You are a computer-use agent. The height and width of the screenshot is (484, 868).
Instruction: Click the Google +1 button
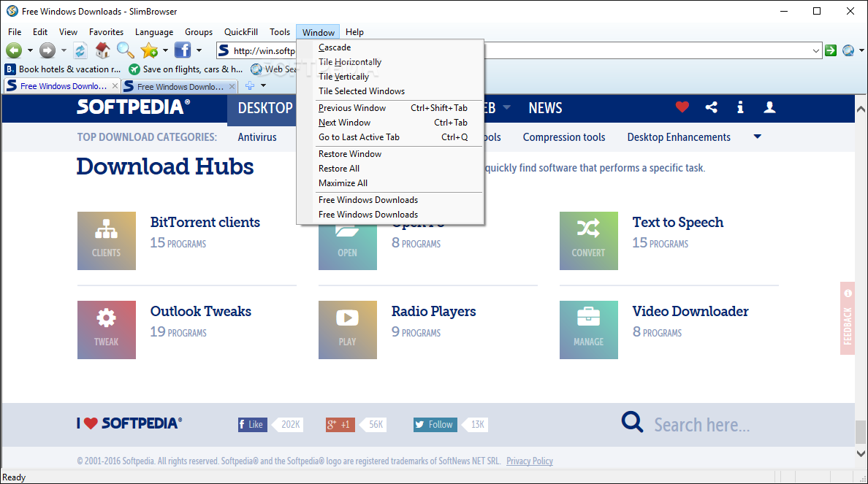coord(340,424)
